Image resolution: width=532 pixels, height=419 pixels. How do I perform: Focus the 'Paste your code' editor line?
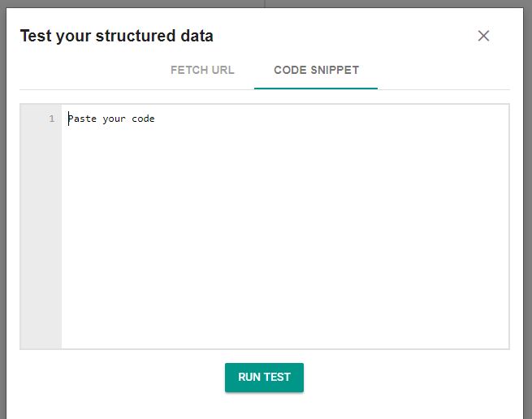[x=285, y=119]
